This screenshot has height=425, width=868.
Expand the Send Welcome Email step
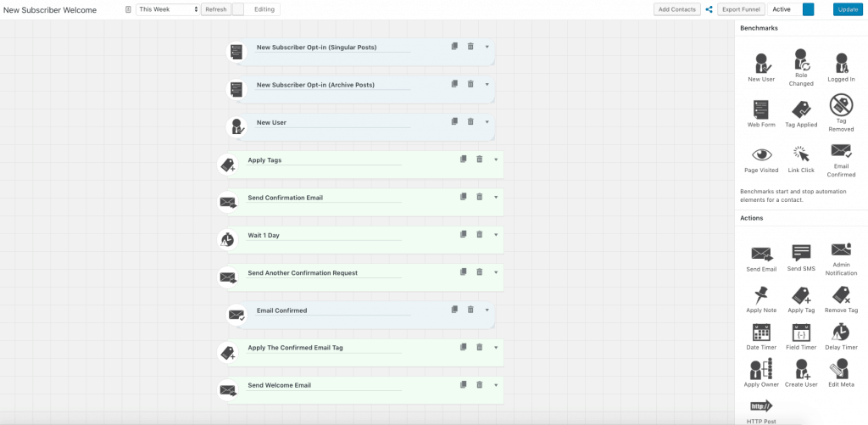pyautogui.click(x=495, y=385)
